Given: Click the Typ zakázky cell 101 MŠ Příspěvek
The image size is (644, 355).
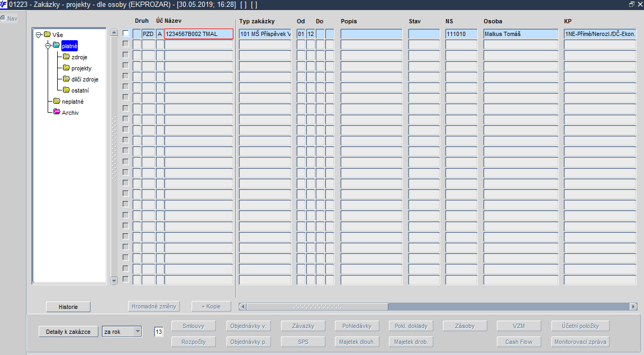Looking at the screenshot, I should [265, 34].
